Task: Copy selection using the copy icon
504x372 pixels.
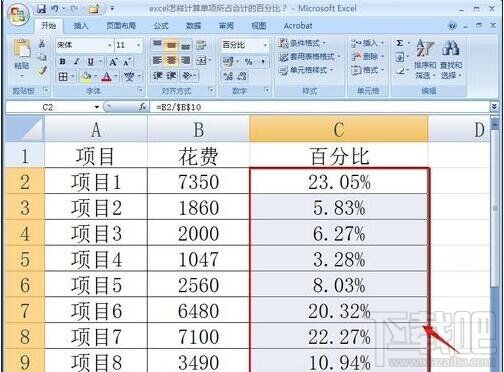Action: click(42, 57)
